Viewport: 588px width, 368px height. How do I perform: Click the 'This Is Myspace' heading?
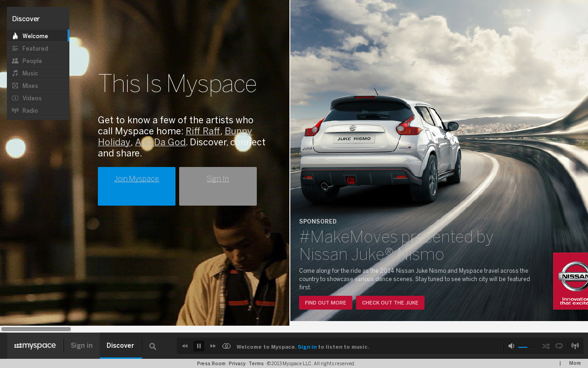coord(177,84)
